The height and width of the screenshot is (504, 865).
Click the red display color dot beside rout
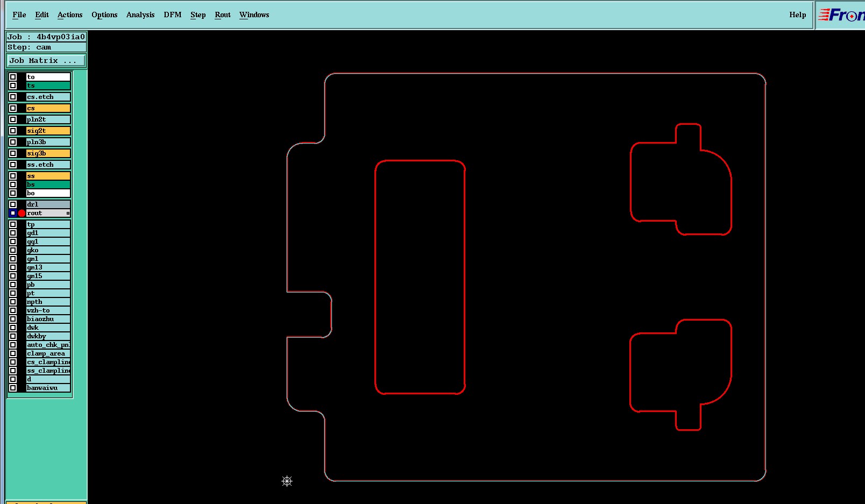click(x=22, y=213)
